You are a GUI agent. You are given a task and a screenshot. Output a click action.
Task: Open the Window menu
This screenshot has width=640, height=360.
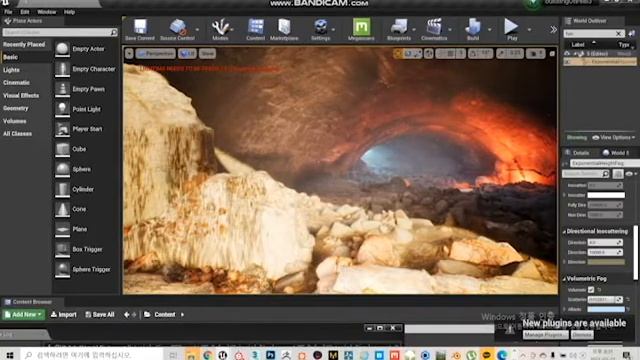[47, 12]
